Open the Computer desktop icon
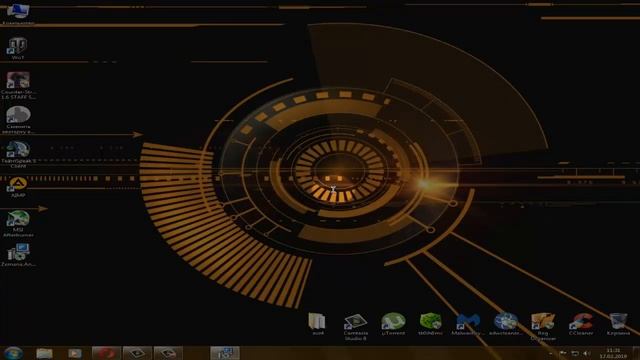This screenshot has height=360, width=640. tap(18, 14)
